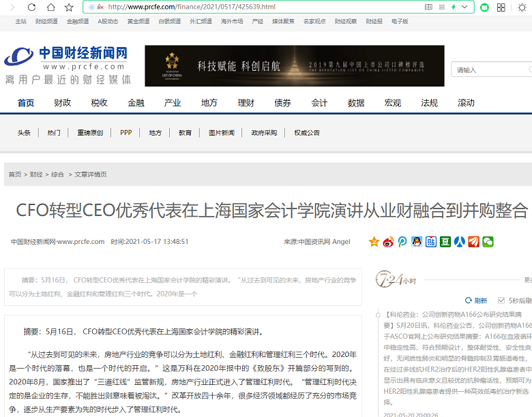Viewport: 532px width, 417px height.
Task: Open the 金融 navigation tab
Action: click(136, 103)
